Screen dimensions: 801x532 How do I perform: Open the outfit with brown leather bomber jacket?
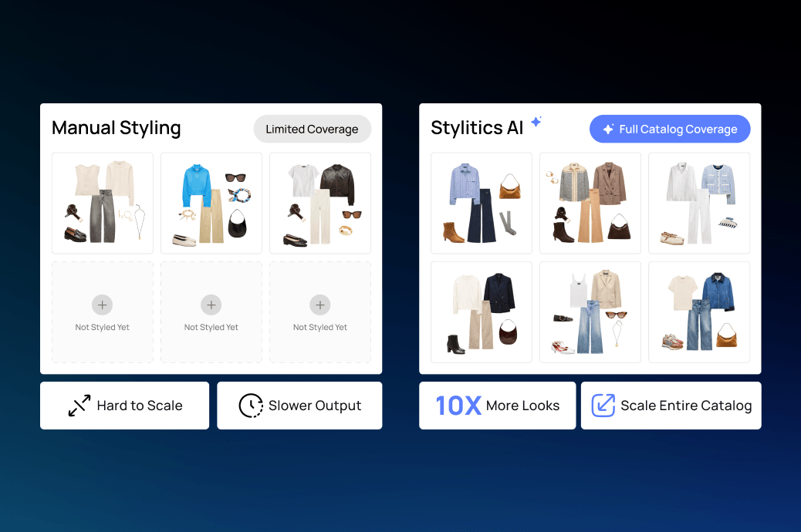tap(320, 204)
